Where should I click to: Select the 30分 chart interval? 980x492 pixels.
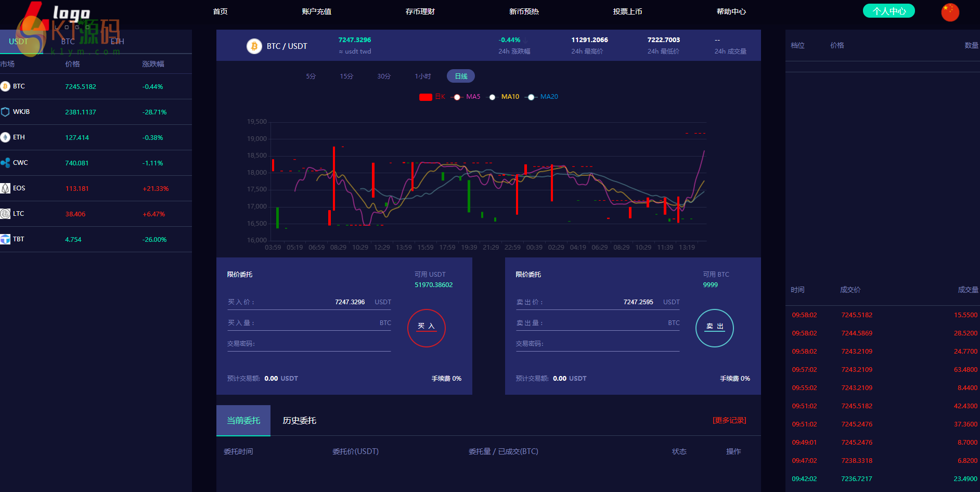[x=384, y=76]
